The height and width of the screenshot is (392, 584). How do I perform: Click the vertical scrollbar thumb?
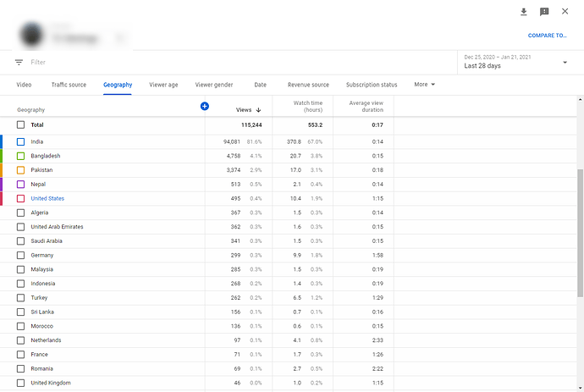pyautogui.click(x=581, y=233)
